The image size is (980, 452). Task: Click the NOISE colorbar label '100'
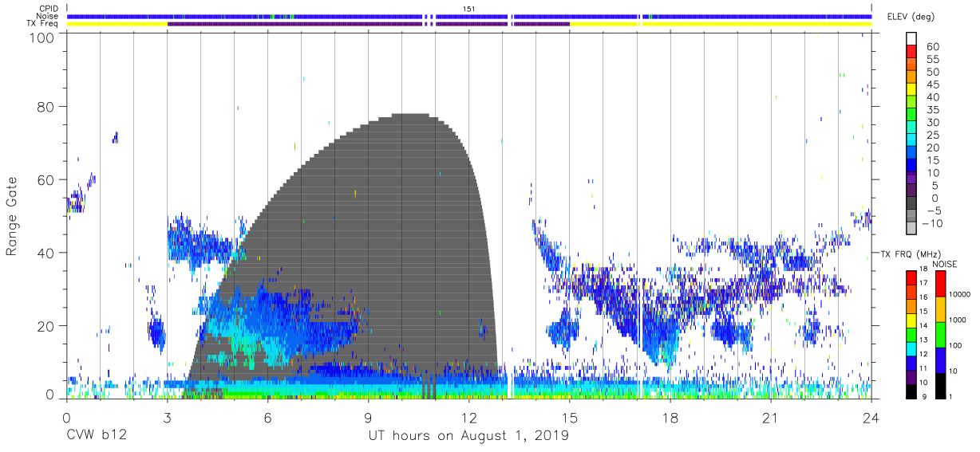pyautogui.click(x=957, y=345)
